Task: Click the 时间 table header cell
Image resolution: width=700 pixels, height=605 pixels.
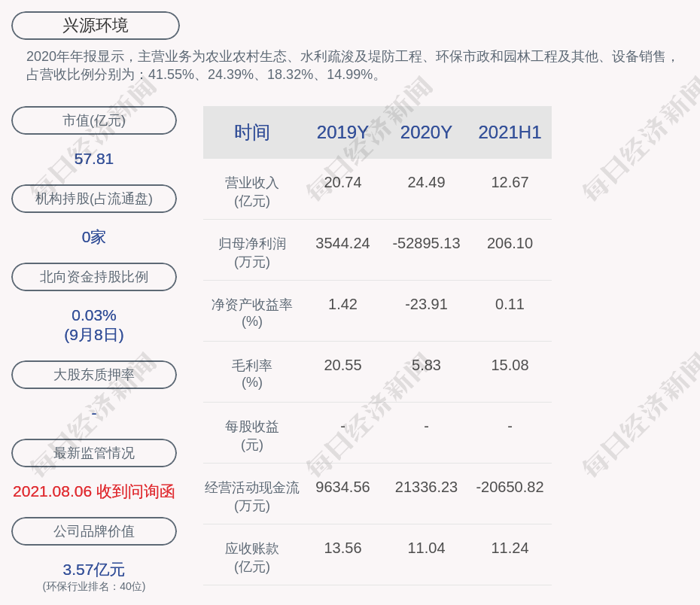Action: (251, 132)
